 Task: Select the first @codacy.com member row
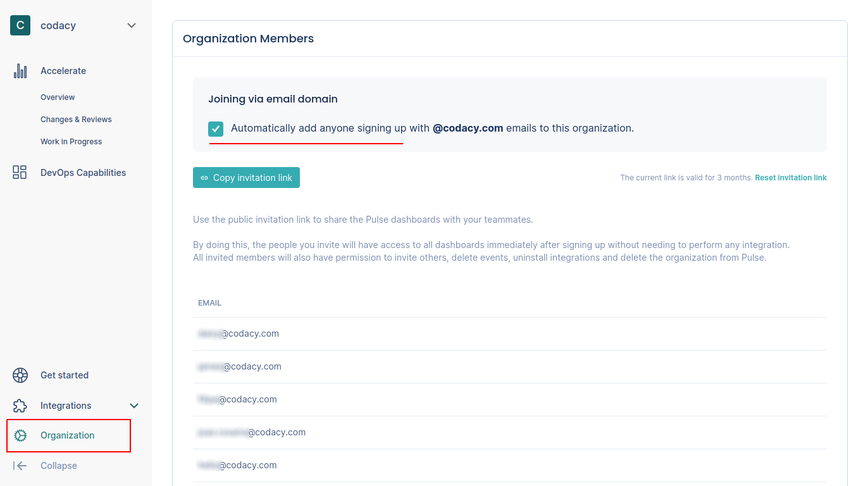(x=509, y=333)
